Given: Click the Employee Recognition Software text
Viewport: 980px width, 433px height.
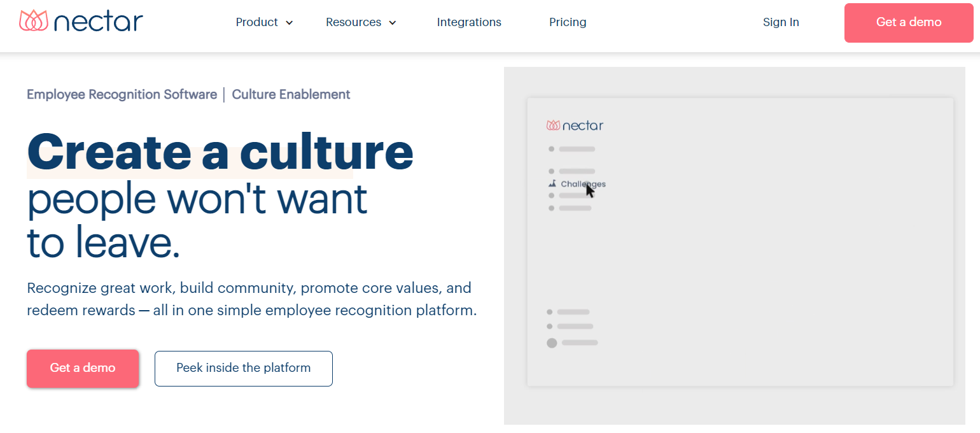Looking at the screenshot, I should point(122,94).
